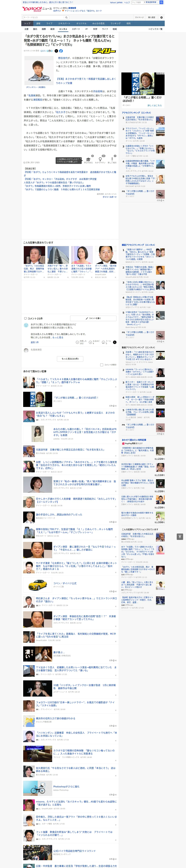Screen dimensions: 186x868
Task: Click the commenter's blue smiley avatar
Action: coord(26,325)
